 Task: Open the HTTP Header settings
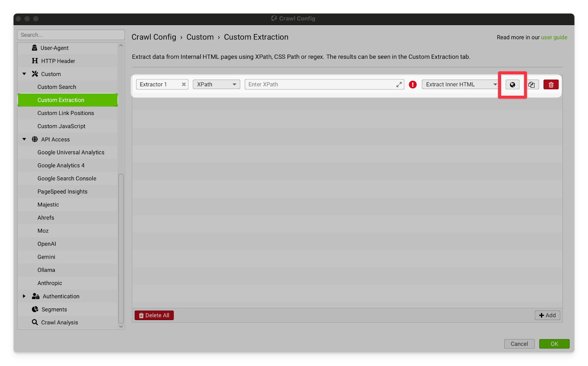(x=58, y=61)
